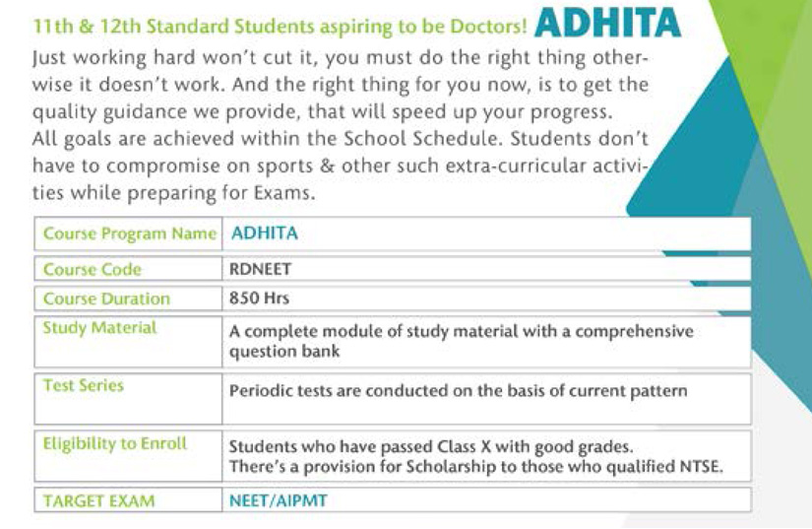The height and width of the screenshot is (529, 812).
Task: Click the Scholarship provision for NTSE line
Action: coord(475,466)
